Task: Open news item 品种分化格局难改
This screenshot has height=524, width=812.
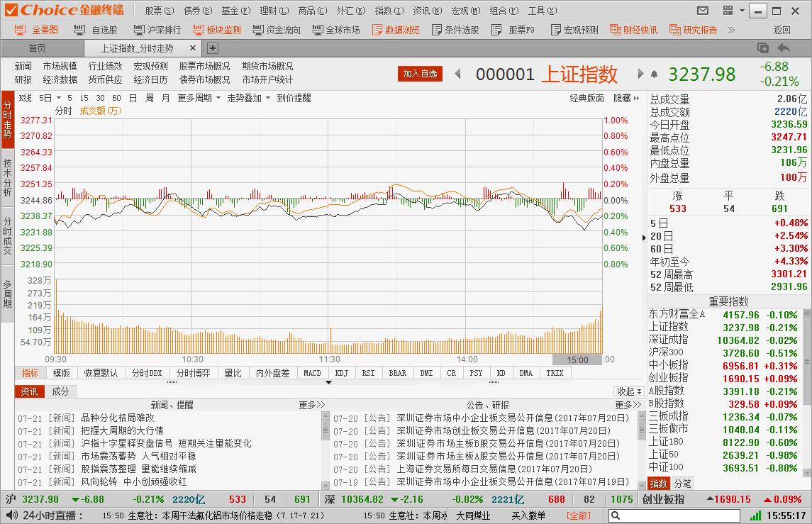Action: click(x=118, y=418)
